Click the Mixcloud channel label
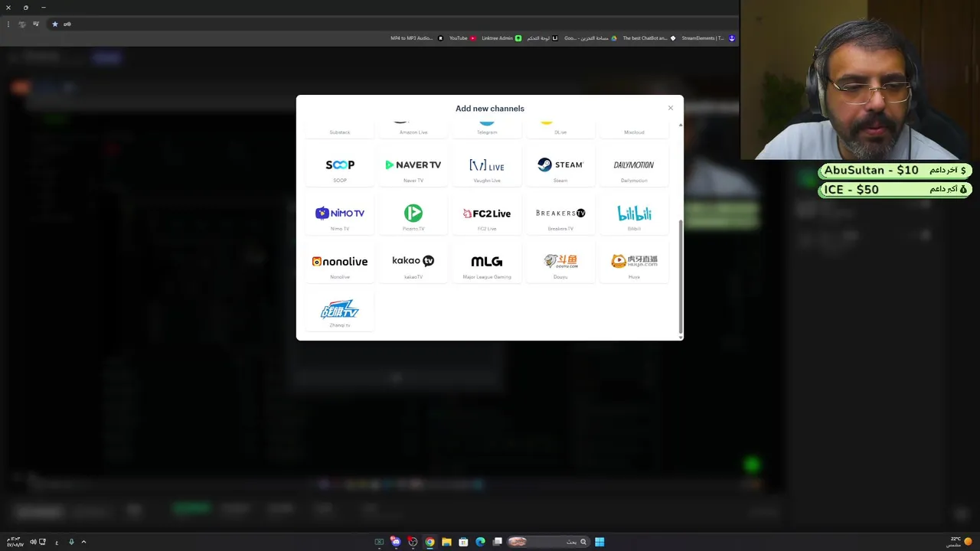 click(x=634, y=132)
